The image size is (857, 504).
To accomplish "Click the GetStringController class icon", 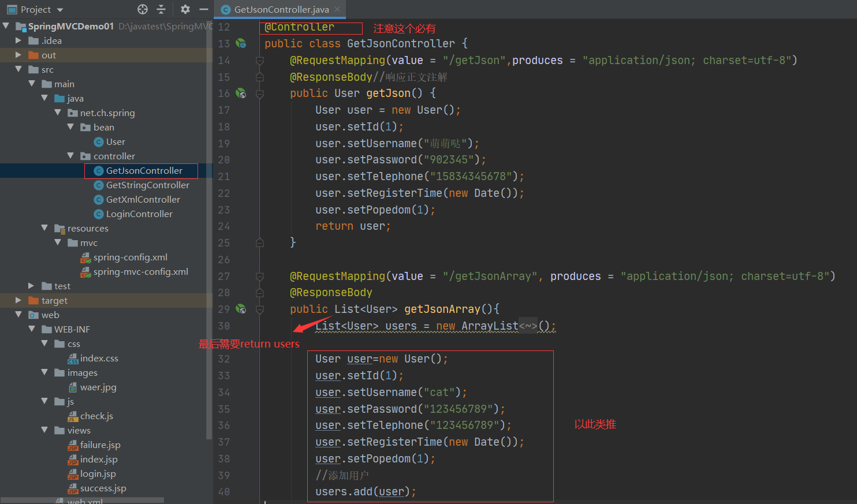I will (x=99, y=185).
